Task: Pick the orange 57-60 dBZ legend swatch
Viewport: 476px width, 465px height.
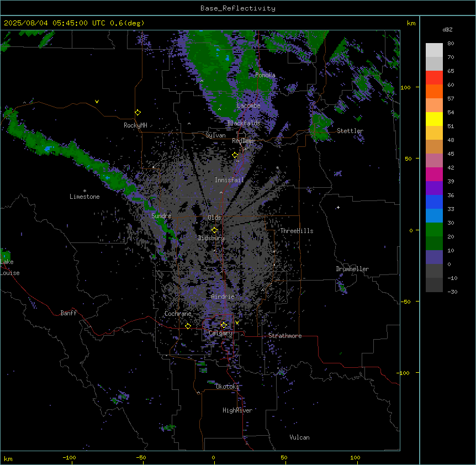Action: point(434,91)
